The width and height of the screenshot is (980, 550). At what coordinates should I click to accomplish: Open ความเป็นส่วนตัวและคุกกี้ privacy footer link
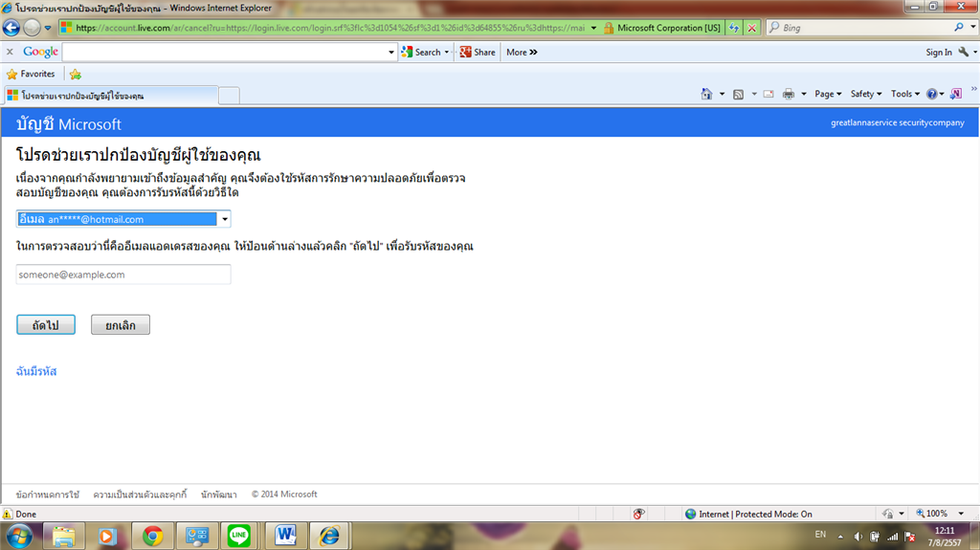[140, 495]
